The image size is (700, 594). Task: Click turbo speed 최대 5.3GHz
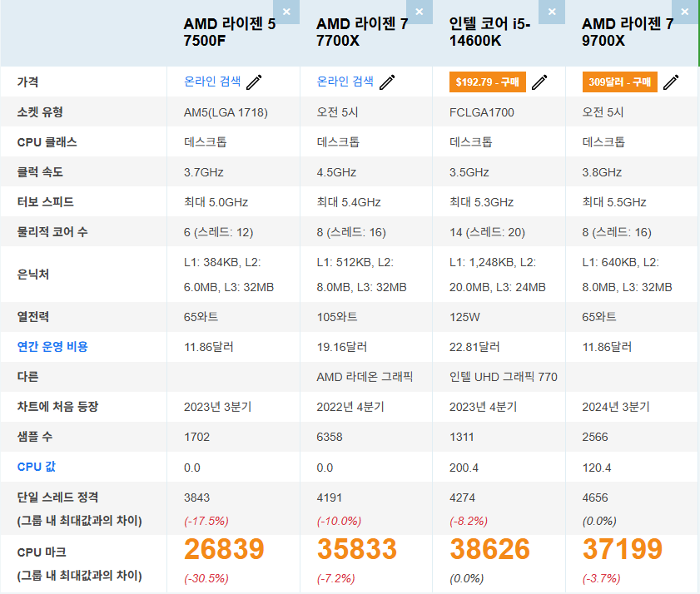481,202
